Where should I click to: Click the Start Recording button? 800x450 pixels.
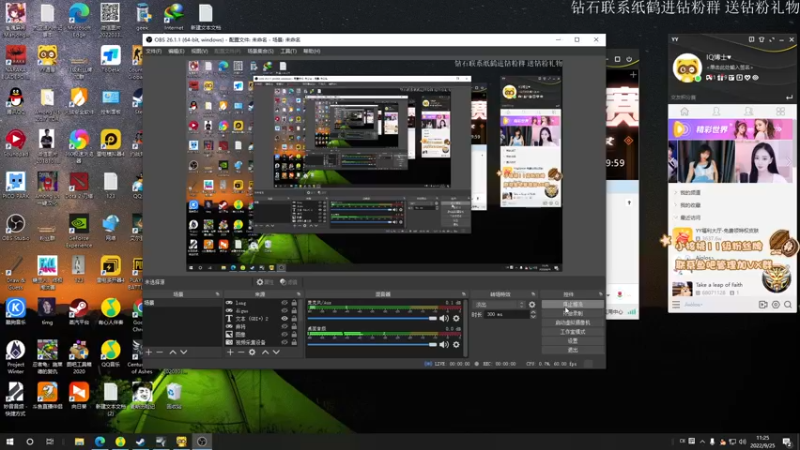click(572, 313)
